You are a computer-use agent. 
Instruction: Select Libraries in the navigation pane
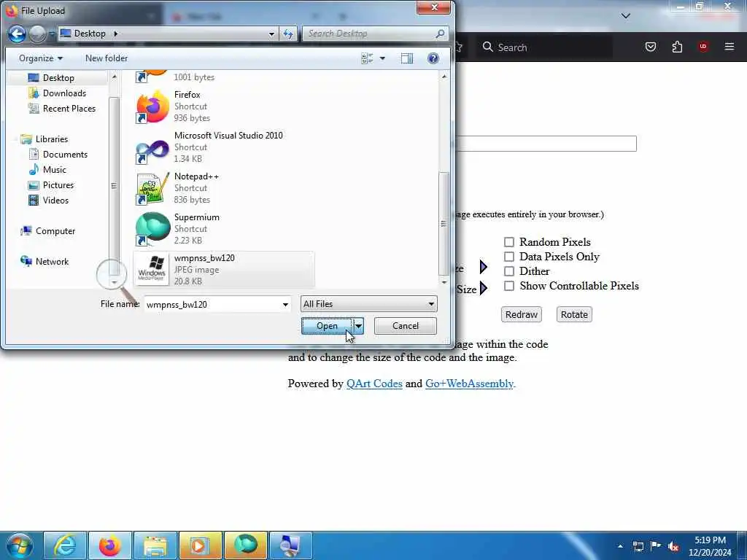[x=52, y=139]
